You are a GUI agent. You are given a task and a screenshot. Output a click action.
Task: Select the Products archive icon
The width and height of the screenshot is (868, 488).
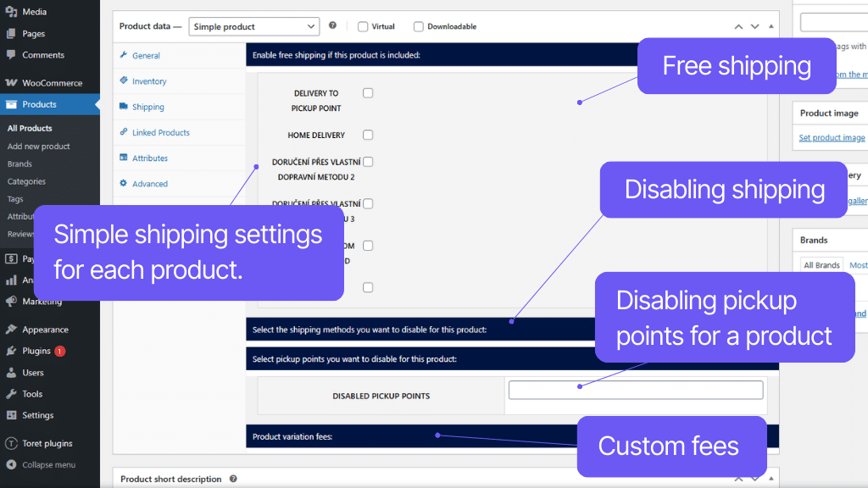11,104
